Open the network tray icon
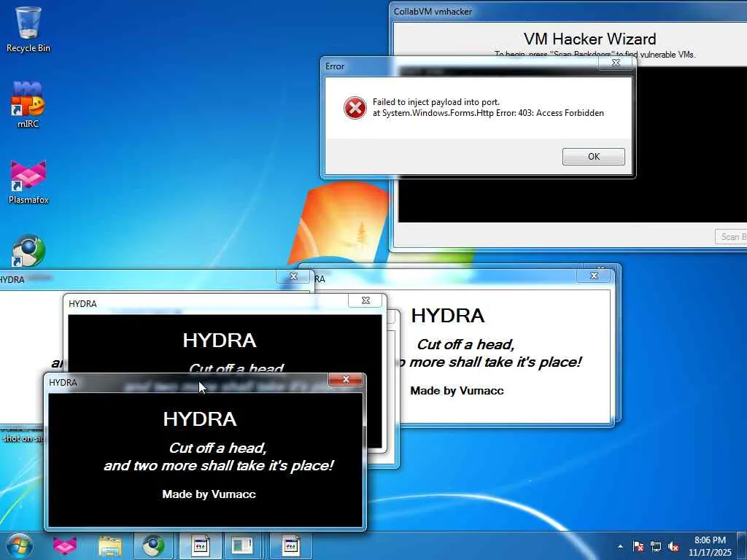Image resolution: width=747 pixels, height=560 pixels. pyautogui.click(x=656, y=547)
